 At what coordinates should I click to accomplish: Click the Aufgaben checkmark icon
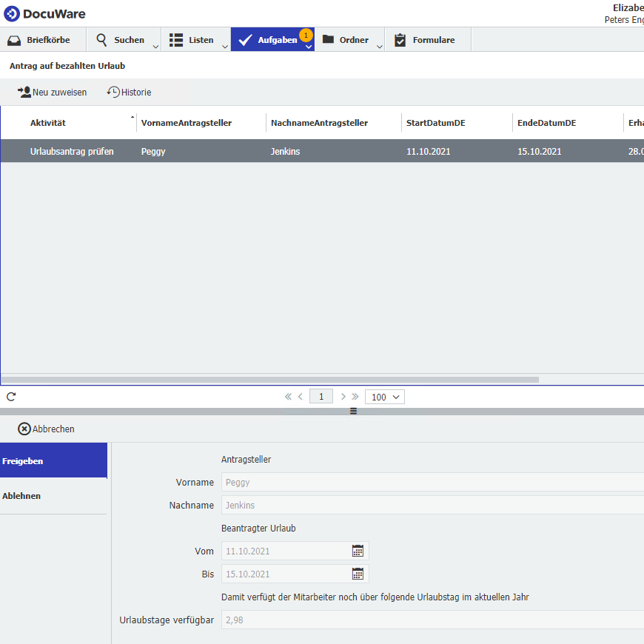tap(245, 39)
